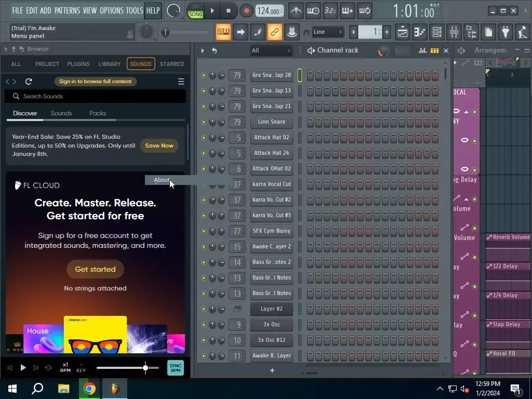This screenshot has width=532, height=399.
Task: Adjust the channel rack swing knob
Action: (x=383, y=51)
